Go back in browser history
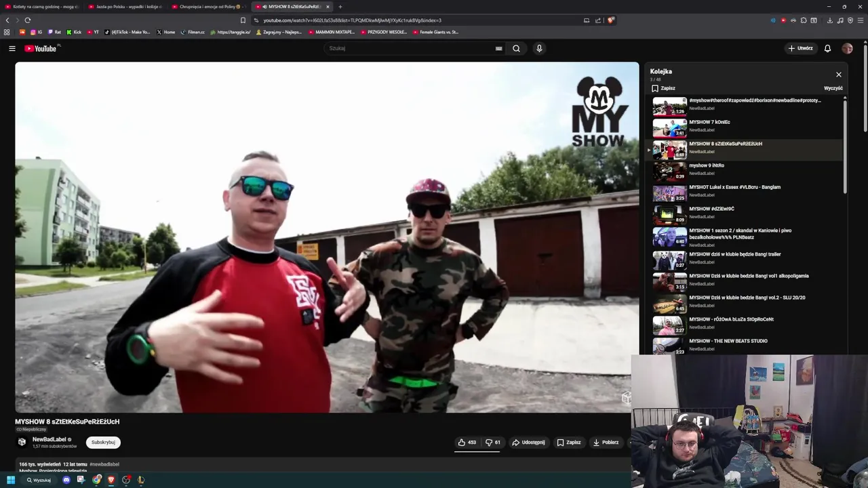The image size is (868, 488). 7,20
